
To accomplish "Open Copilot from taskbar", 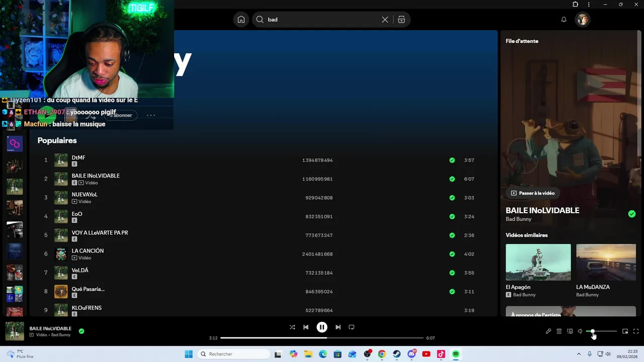I will [293, 354].
